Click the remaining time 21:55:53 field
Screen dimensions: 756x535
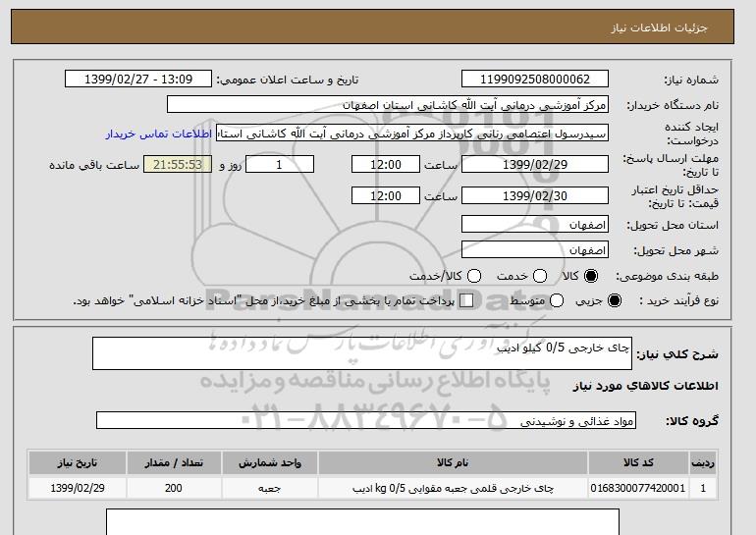(178, 164)
